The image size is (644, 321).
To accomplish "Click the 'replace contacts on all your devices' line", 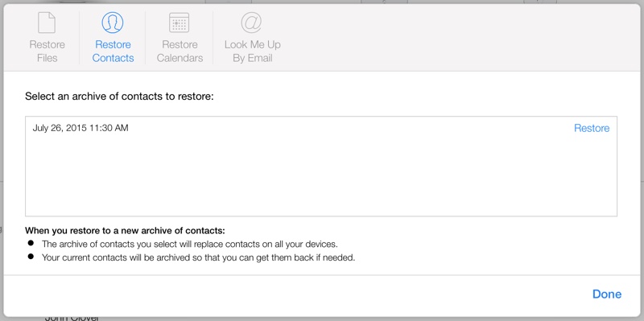I will 190,244.
